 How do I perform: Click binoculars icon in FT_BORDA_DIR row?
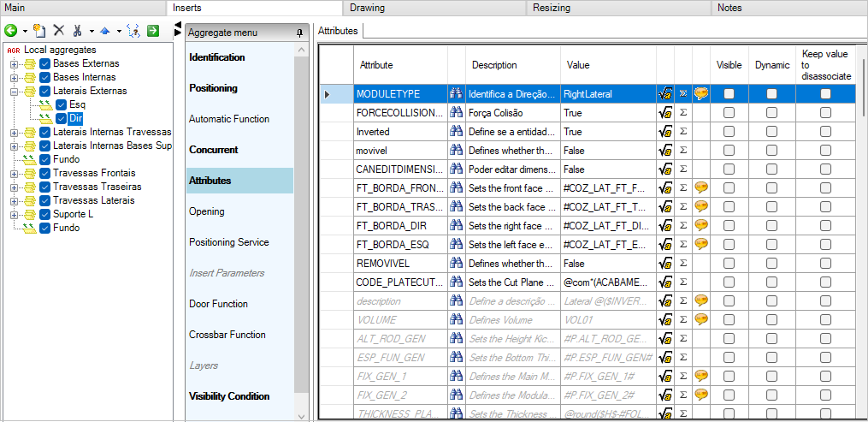(456, 225)
